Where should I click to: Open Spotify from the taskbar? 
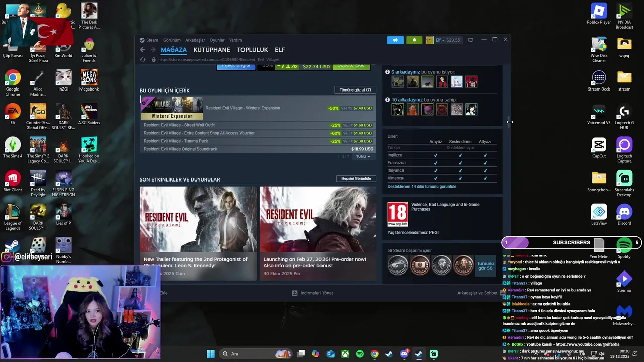pos(360,354)
